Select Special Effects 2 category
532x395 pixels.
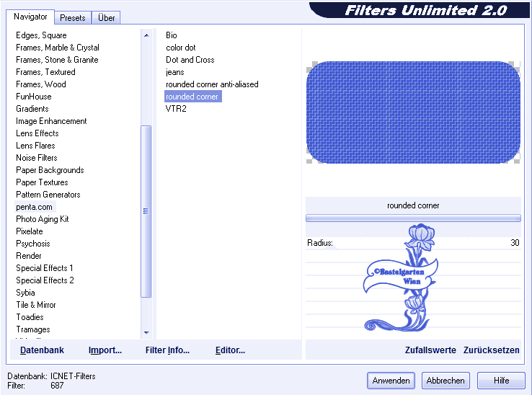pos(45,280)
